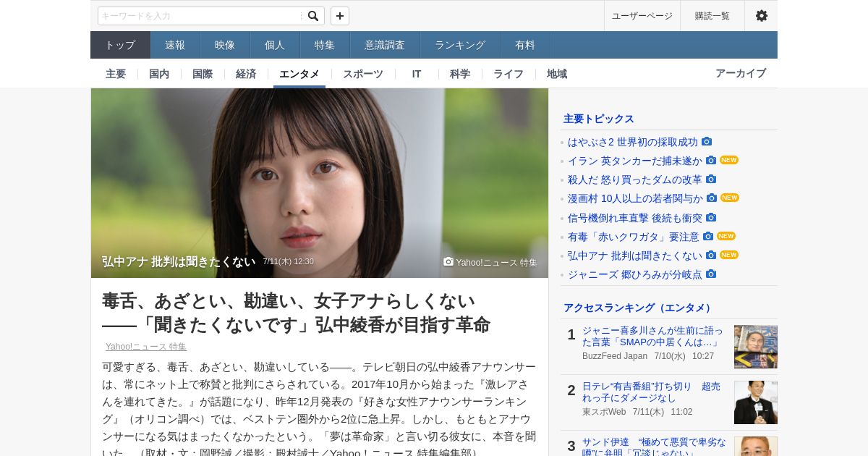The width and height of the screenshot is (868, 456).
Task: Click camera icon next to はやぶさ2 topic
Action: (x=707, y=141)
